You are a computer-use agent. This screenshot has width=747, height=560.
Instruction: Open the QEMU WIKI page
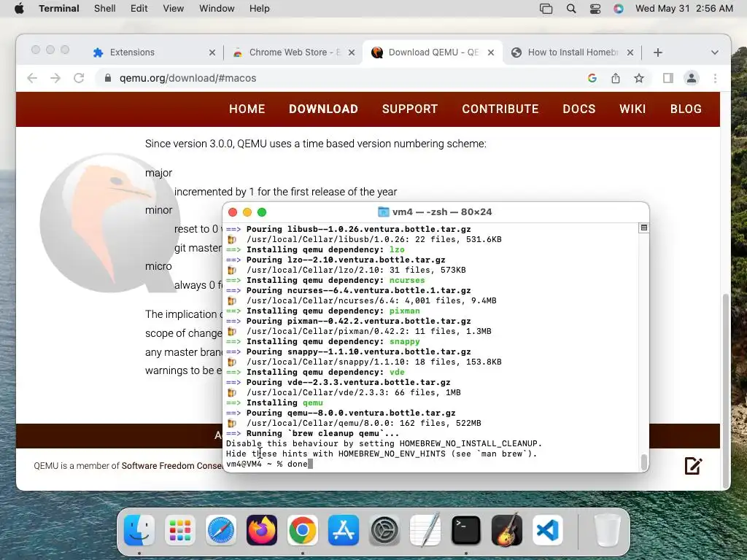click(632, 109)
